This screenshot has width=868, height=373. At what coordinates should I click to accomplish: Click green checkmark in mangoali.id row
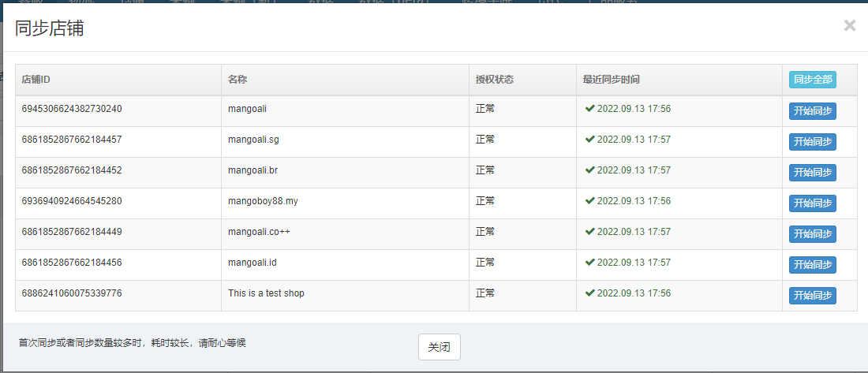point(589,263)
